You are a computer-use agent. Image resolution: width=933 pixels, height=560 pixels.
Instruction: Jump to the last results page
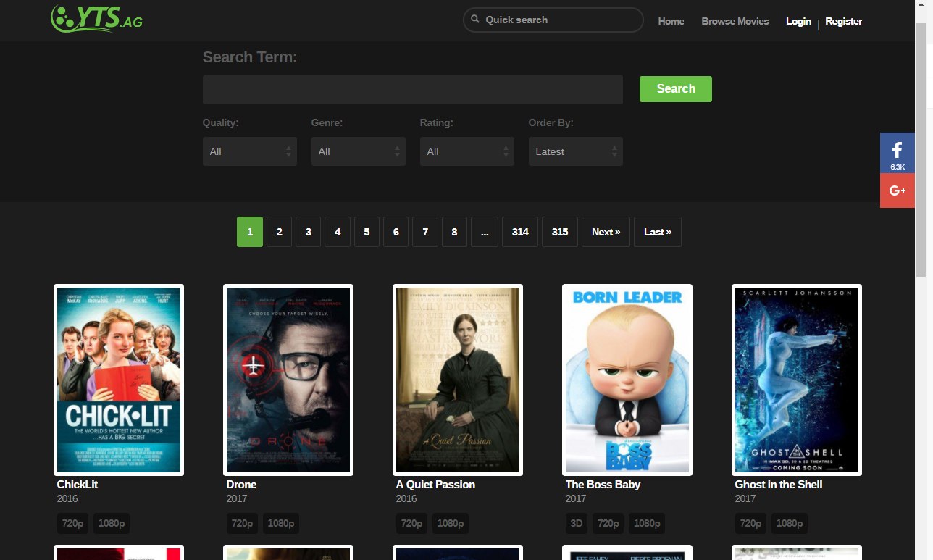pyautogui.click(x=657, y=231)
